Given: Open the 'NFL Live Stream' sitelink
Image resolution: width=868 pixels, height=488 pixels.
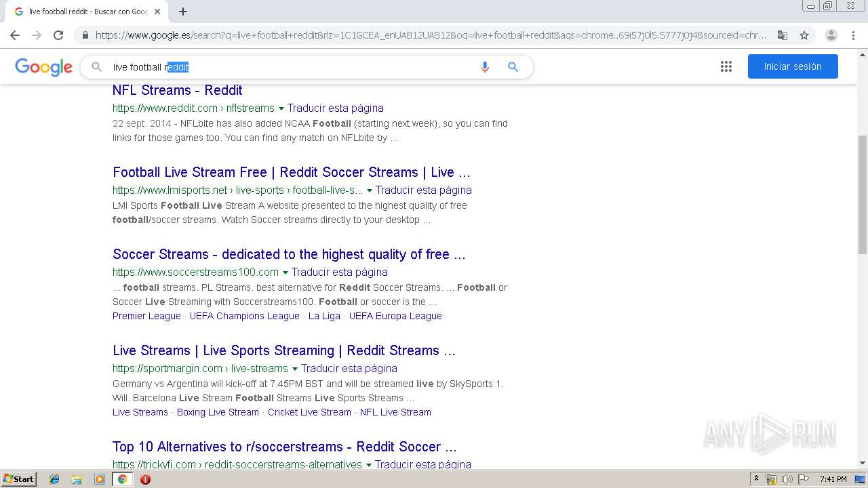Looking at the screenshot, I should (395, 412).
